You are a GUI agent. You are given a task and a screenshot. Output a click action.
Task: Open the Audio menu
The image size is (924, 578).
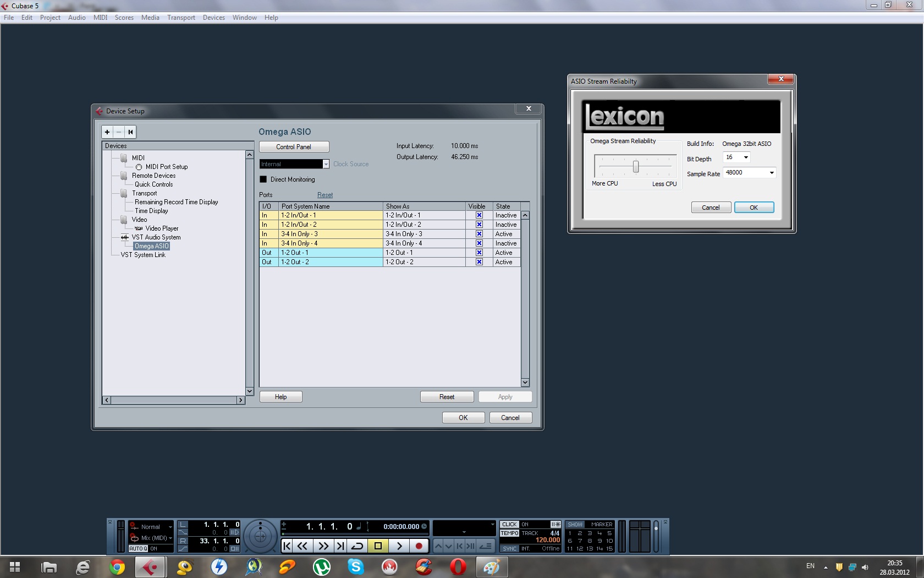(77, 18)
